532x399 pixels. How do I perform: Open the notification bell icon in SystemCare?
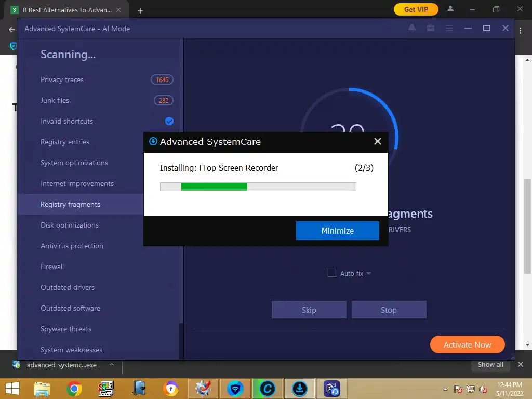412,28
